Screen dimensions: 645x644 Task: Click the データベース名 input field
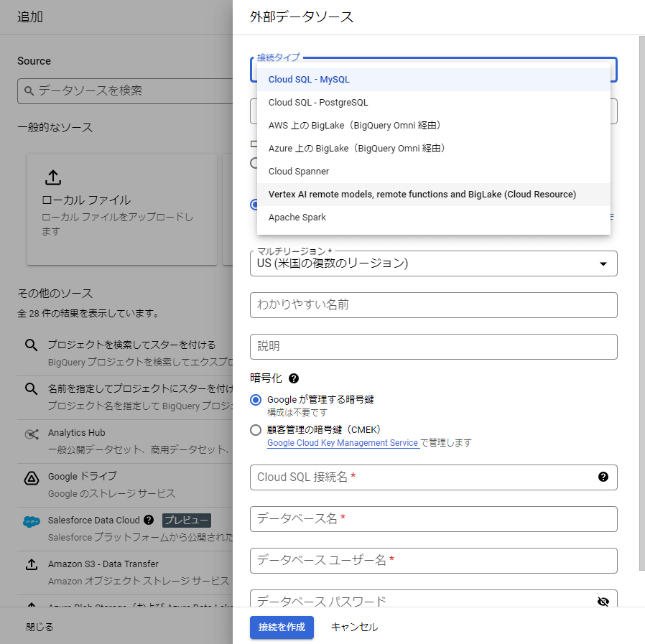click(x=433, y=519)
